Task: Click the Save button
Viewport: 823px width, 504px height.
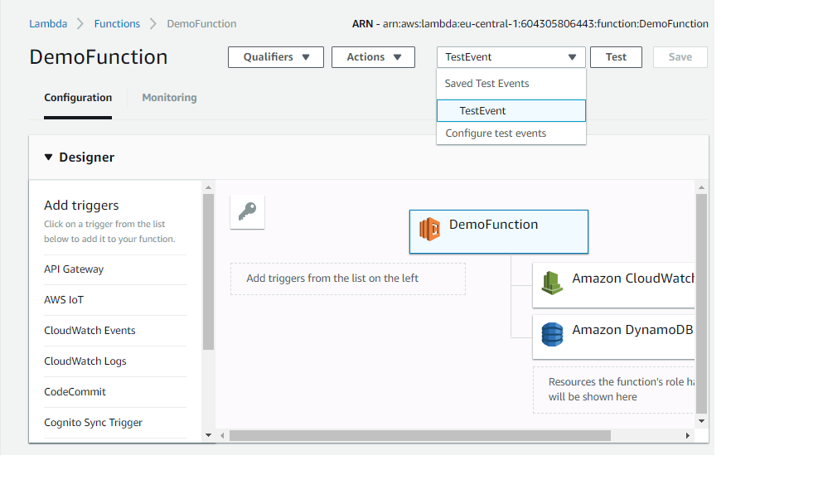Action: coord(680,57)
